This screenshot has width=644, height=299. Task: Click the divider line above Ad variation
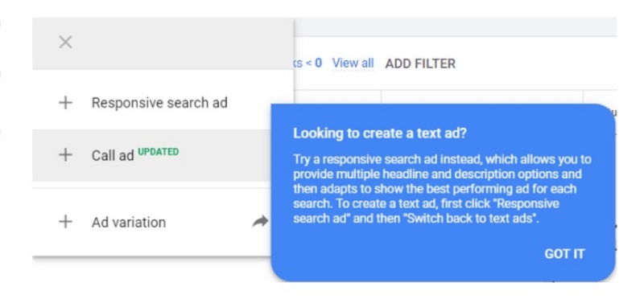(x=163, y=187)
